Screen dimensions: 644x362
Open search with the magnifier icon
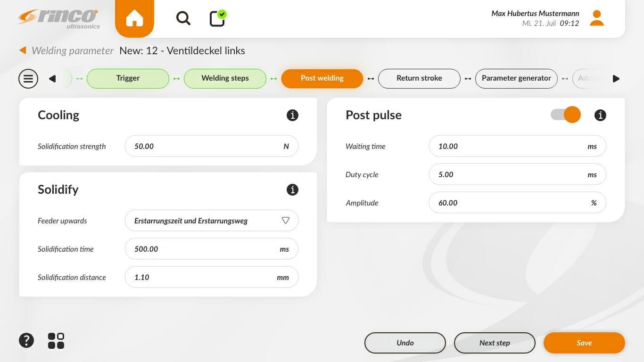pyautogui.click(x=183, y=18)
